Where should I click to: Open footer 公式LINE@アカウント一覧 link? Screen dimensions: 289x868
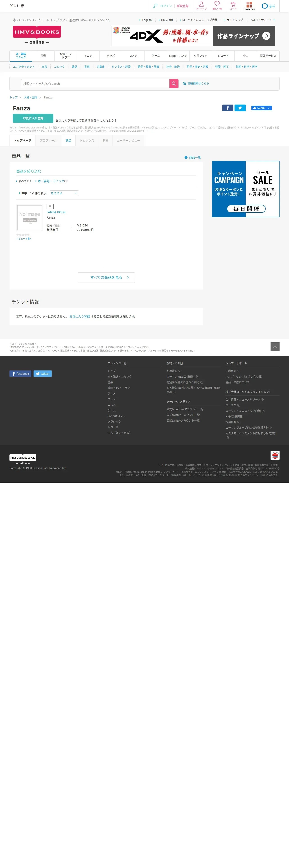183,420
